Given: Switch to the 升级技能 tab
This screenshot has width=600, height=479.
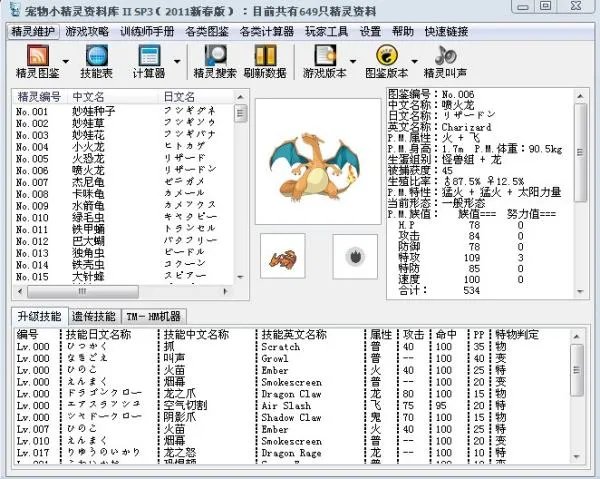Looking at the screenshot, I should [x=39, y=316].
